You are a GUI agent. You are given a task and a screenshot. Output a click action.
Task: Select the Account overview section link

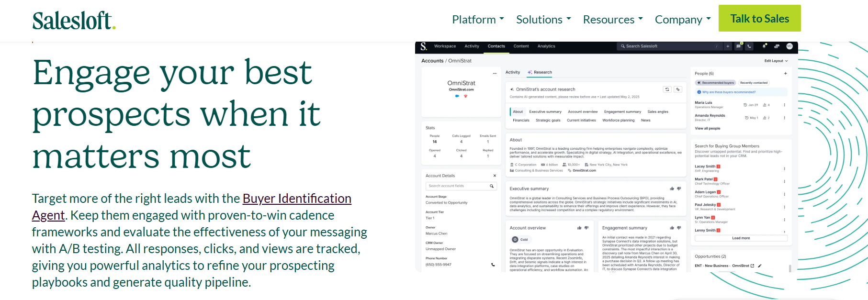tap(583, 112)
